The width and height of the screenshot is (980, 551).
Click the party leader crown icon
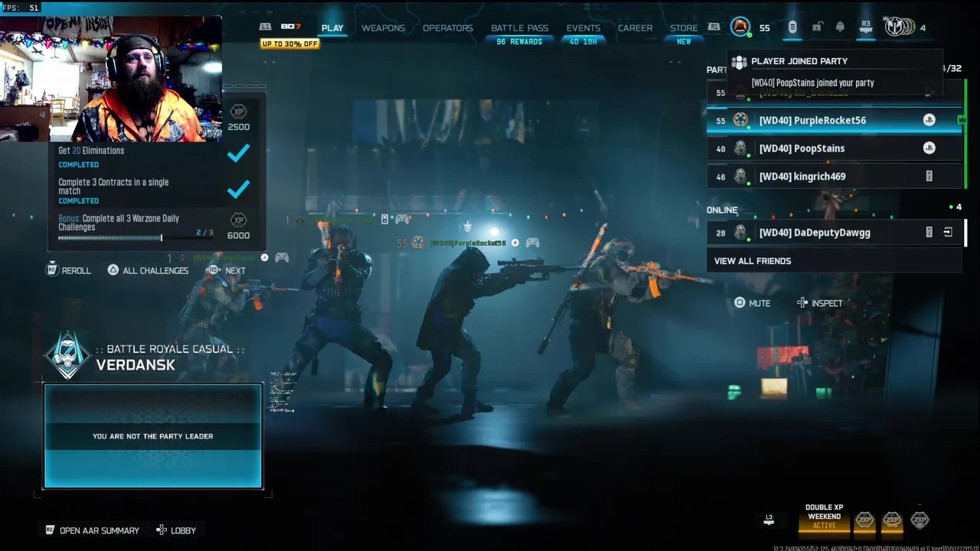961,119
